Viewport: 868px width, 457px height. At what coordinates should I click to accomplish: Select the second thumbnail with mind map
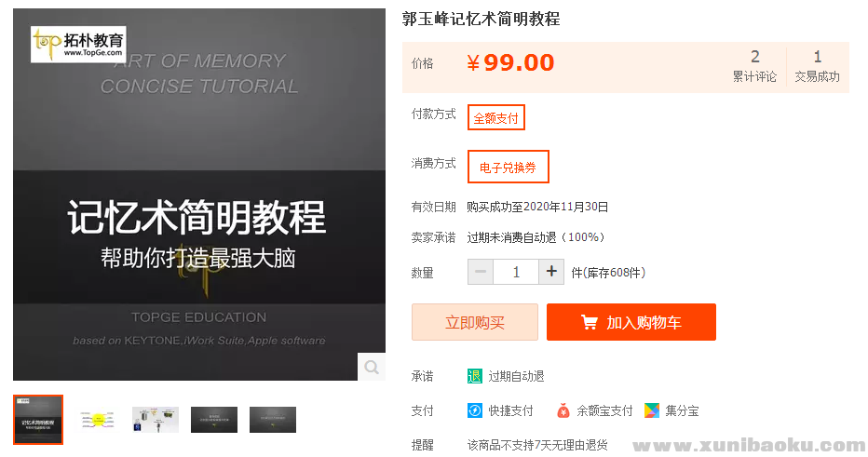97,420
